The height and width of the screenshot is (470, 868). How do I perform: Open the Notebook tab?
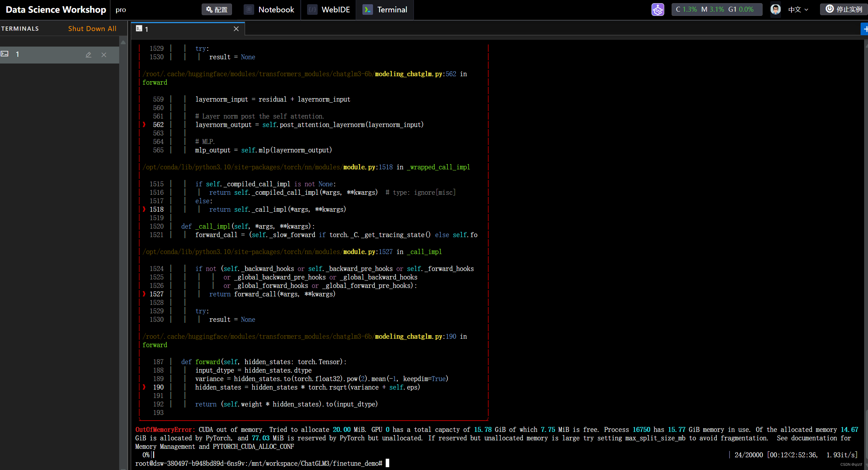tap(276, 10)
